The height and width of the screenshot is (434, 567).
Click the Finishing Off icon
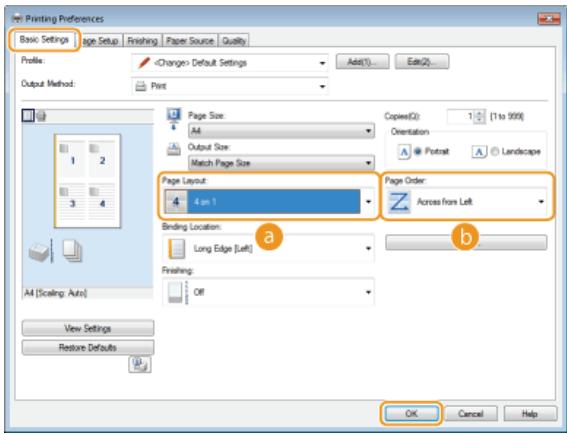(x=178, y=292)
